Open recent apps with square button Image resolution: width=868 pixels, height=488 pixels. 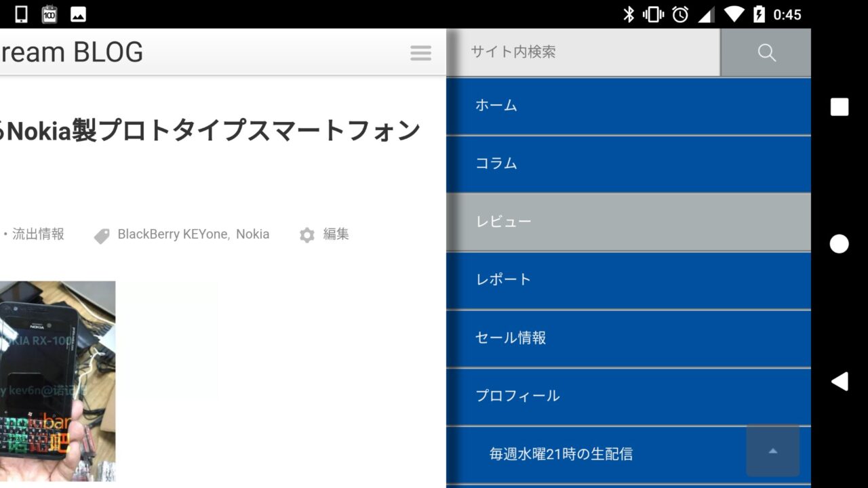click(839, 107)
